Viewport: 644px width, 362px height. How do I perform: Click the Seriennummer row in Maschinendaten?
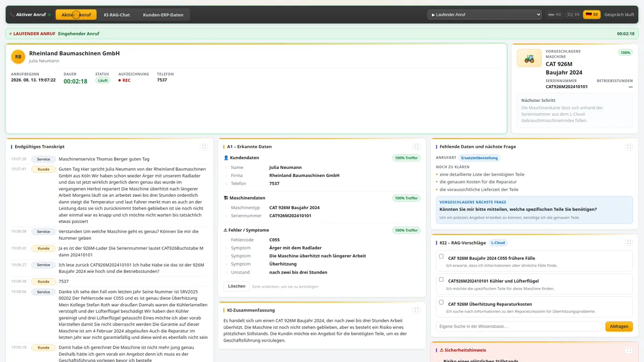(x=322, y=216)
